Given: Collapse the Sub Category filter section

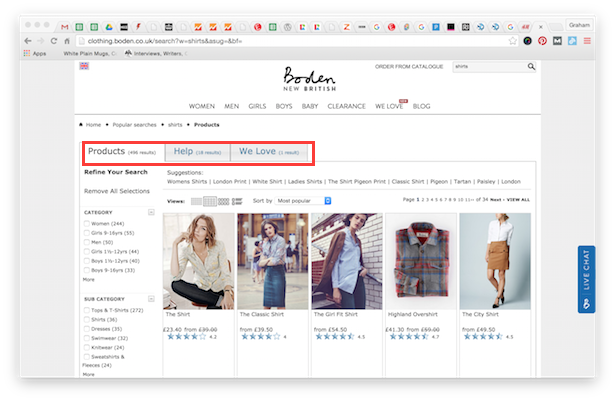Looking at the screenshot, I should [151, 299].
